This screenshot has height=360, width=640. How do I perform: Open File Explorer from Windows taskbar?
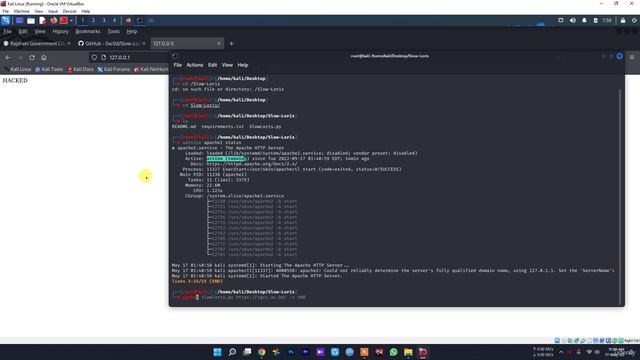pos(408,352)
